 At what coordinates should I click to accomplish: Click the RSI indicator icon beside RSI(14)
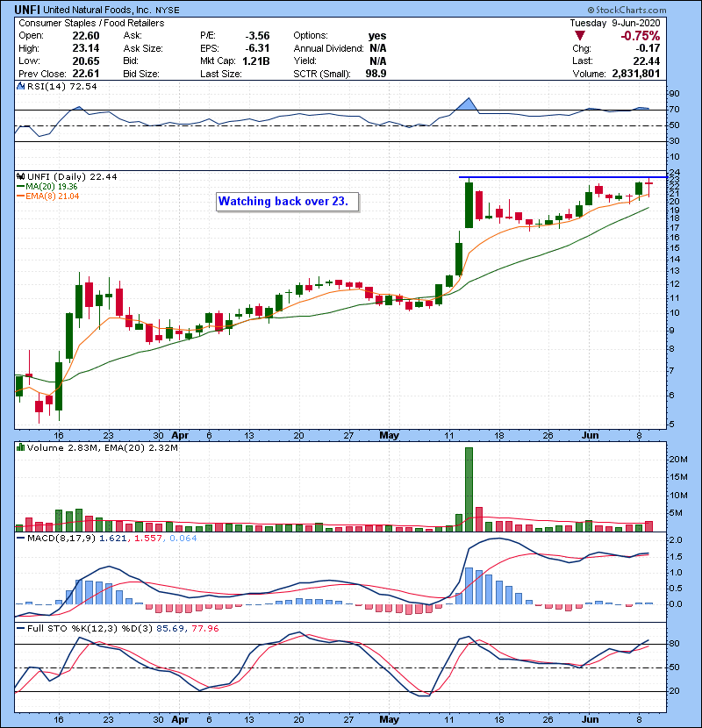point(20,86)
